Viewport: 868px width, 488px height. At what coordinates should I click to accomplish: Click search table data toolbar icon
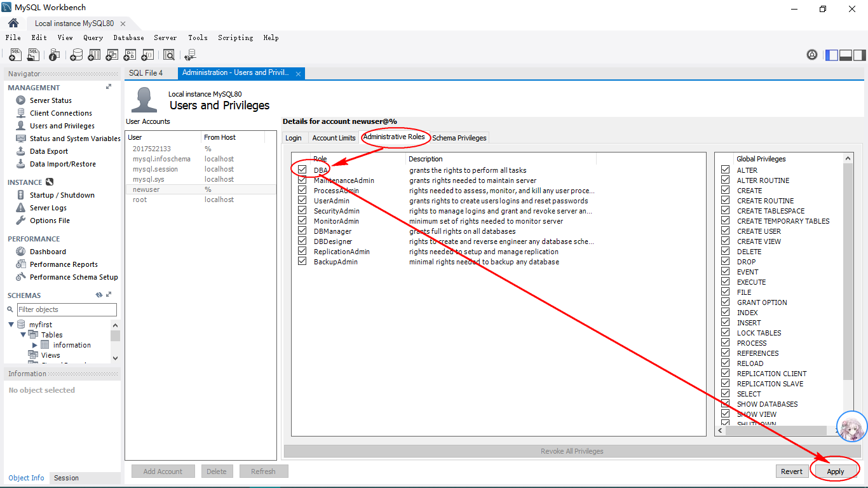[168, 55]
